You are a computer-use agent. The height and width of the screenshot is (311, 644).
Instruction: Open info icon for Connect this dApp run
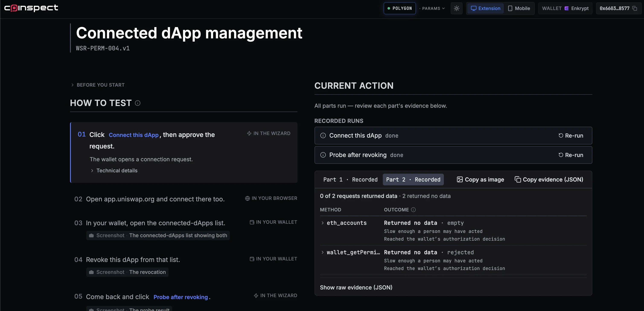(x=323, y=135)
